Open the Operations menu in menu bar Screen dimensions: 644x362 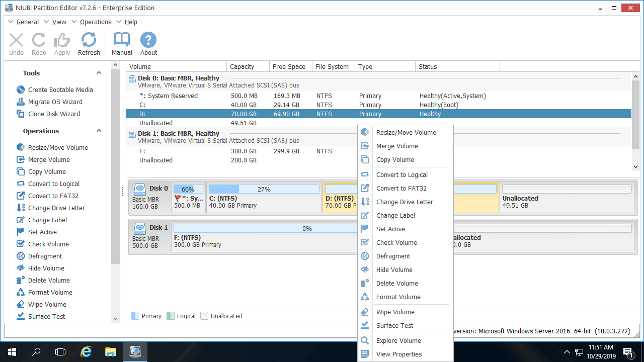tap(95, 22)
